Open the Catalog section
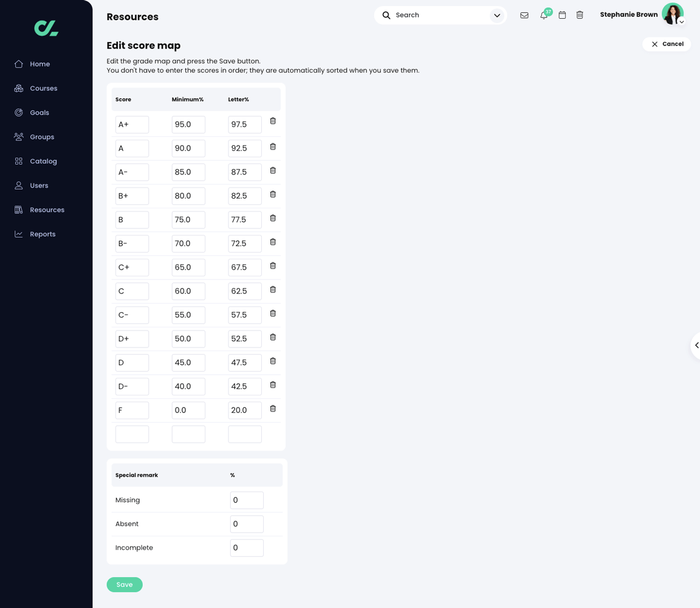 coord(36,161)
